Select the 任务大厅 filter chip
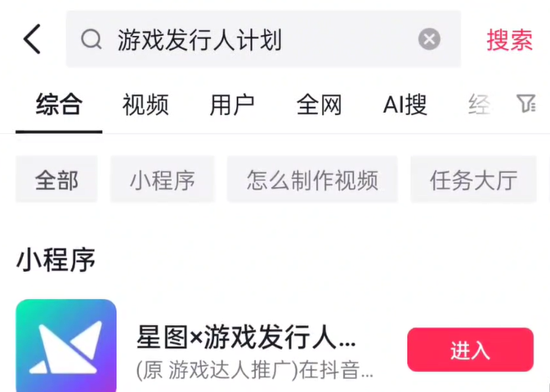This screenshot has width=550, height=392. point(473,180)
